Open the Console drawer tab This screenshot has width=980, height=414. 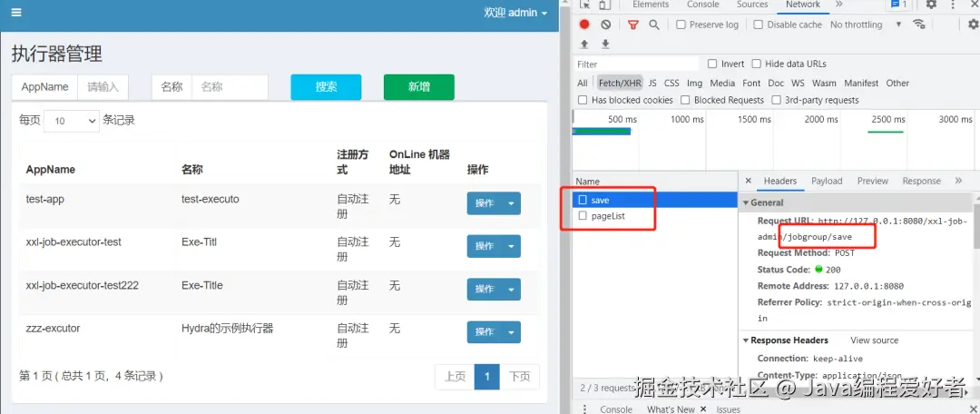click(615, 409)
